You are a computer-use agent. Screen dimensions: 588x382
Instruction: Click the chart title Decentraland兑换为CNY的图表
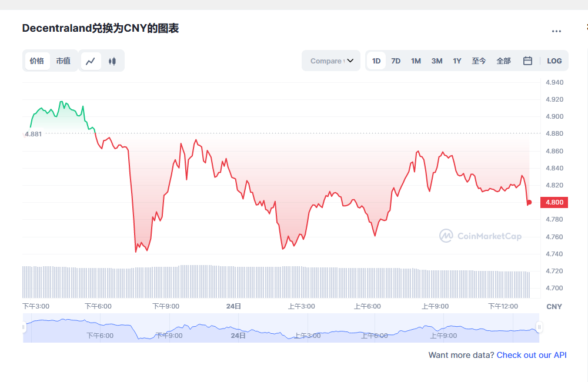click(101, 28)
